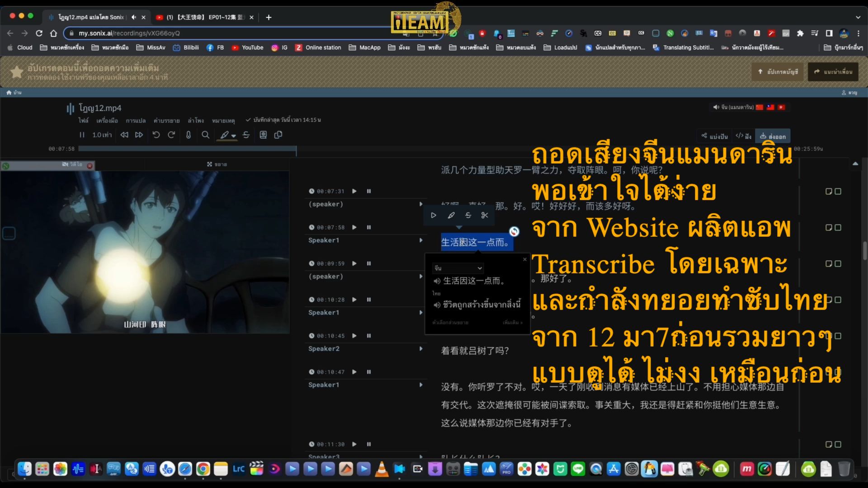
Task: Play the segment at 00:10:45
Action: click(354, 336)
